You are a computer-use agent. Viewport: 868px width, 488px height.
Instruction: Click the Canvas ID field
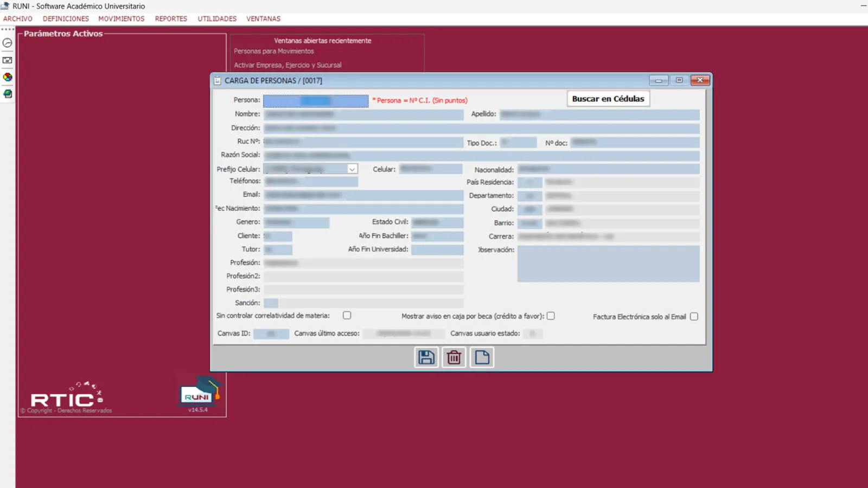(x=271, y=333)
